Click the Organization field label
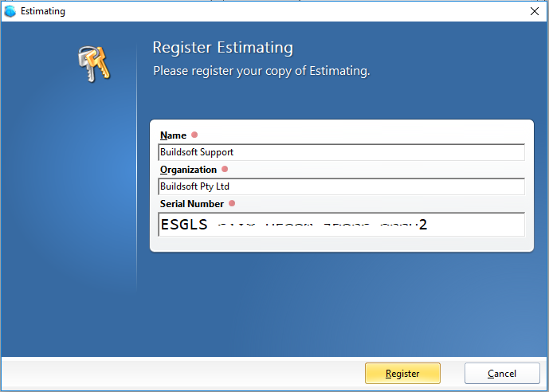549x392 pixels. click(x=188, y=170)
